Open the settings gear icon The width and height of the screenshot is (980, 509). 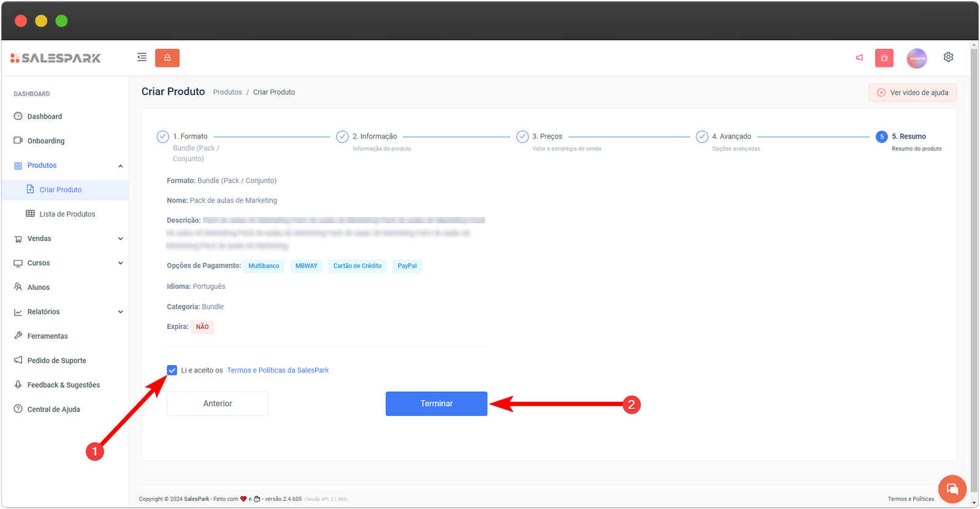tap(948, 57)
